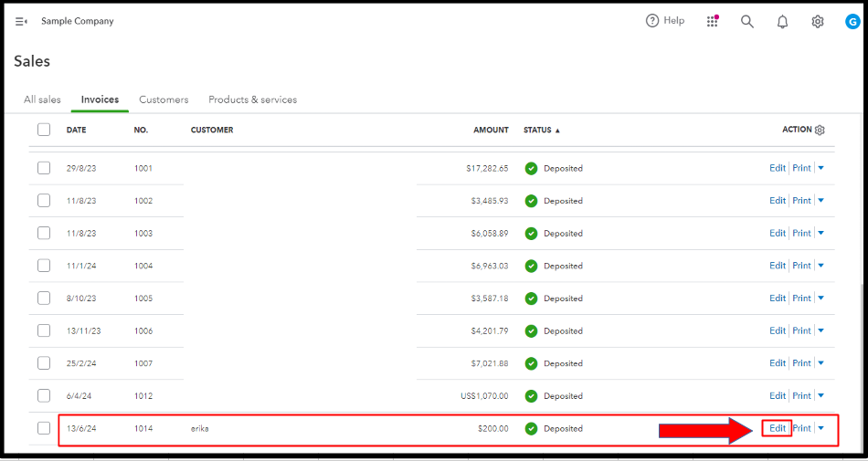Open the settings gear in header

pos(818,21)
